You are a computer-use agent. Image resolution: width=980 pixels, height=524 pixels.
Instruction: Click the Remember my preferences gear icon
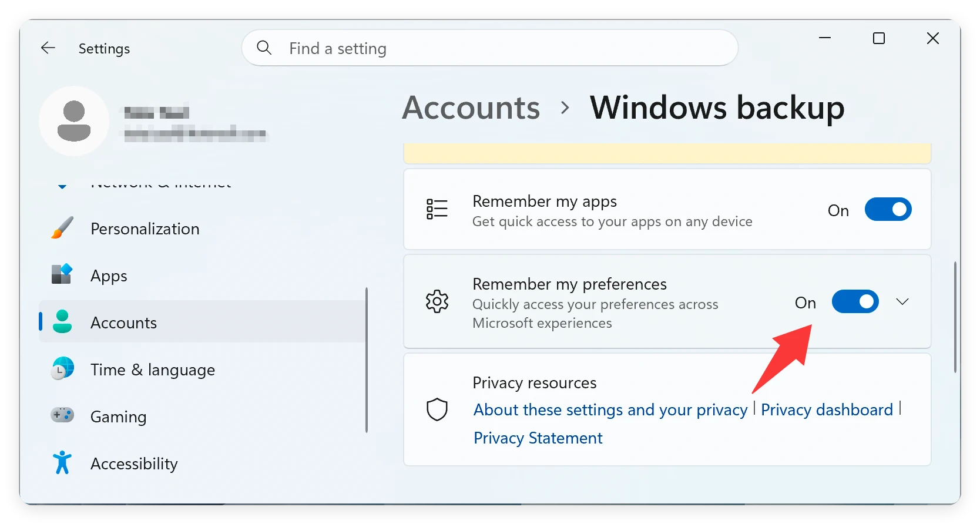(437, 301)
